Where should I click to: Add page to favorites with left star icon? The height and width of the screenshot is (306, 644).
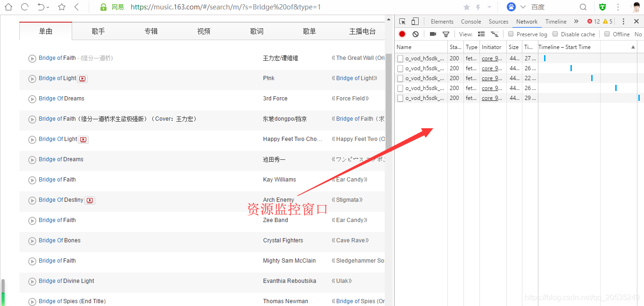62,7
